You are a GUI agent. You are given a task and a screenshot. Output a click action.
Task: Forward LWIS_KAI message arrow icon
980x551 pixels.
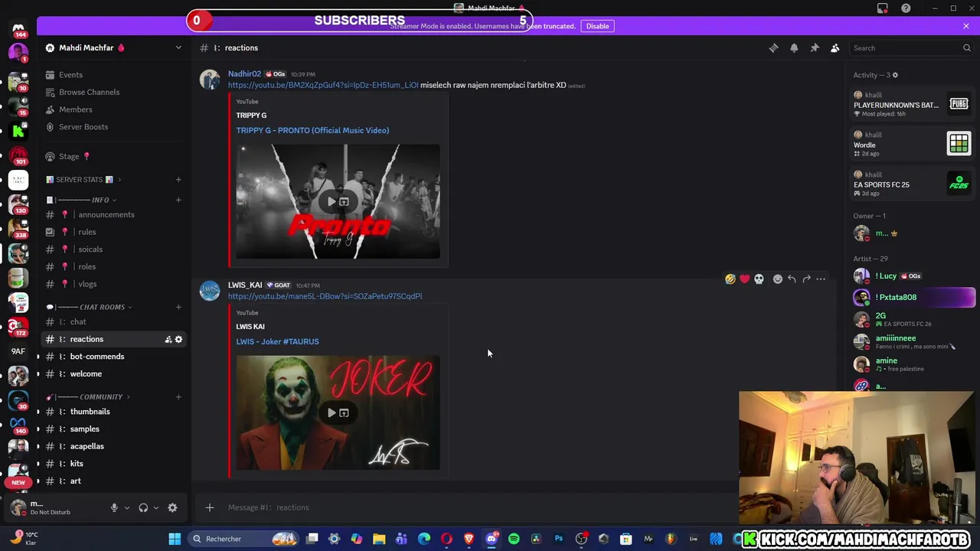click(806, 279)
